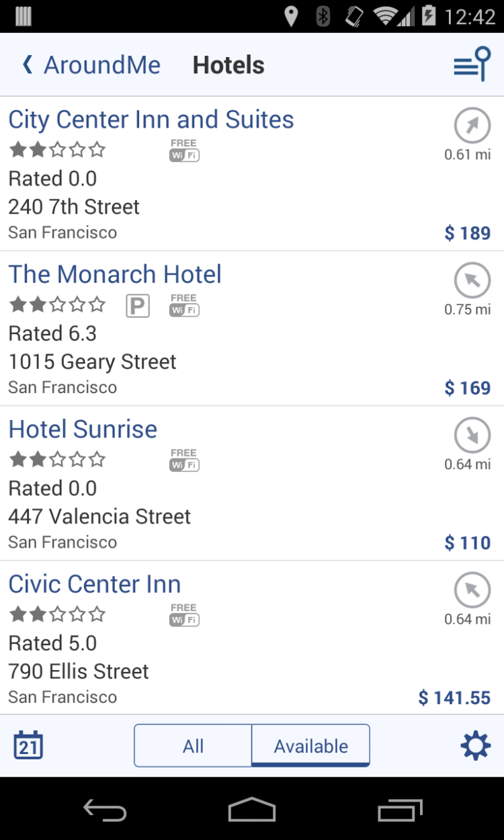Select the Available hotels tab
The width and height of the screenshot is (504, 840).
(x=310, y=745)
